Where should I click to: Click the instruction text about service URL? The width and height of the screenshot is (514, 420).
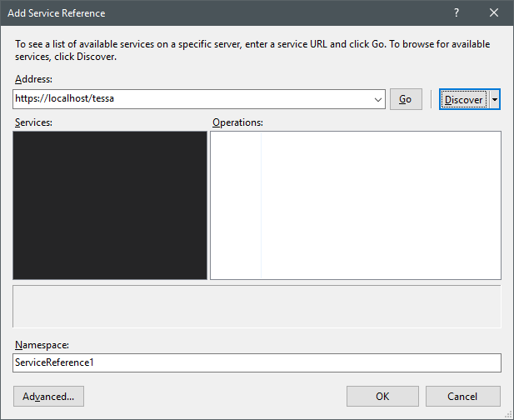pos(252,49)
